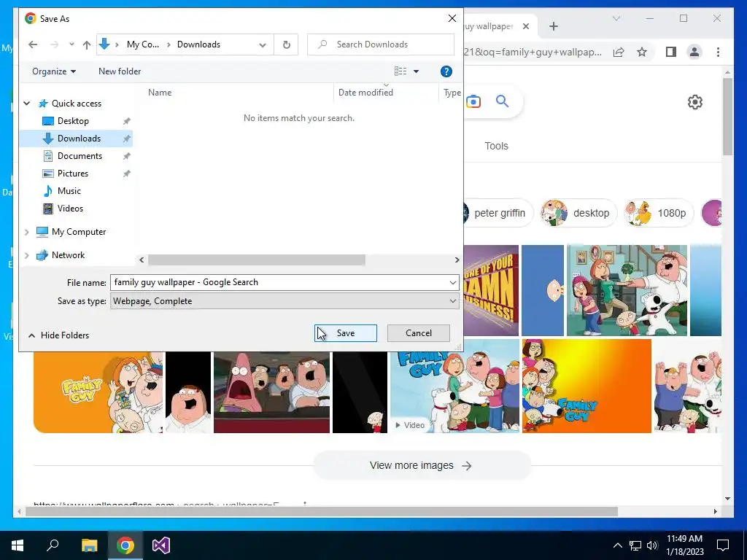The width and height of the screenshot is (747, 560).
Task: Refresh the Downloads folder listing
Action: point(286,44)
